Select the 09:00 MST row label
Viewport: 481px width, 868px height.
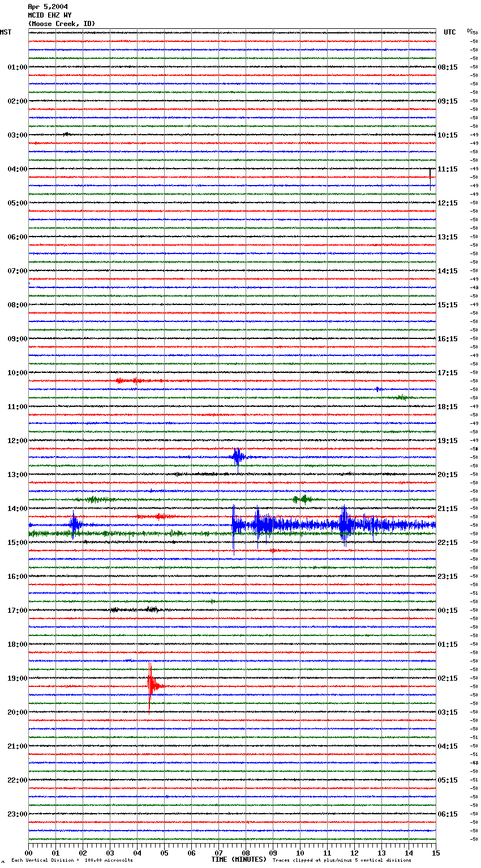(17, 339)
